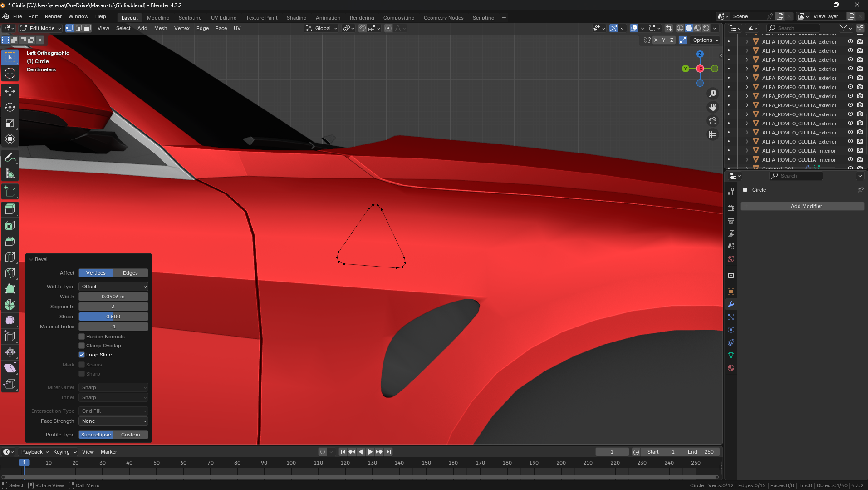868x490 pixels.
Task: Pick the Measure tool
Action: 10,173
